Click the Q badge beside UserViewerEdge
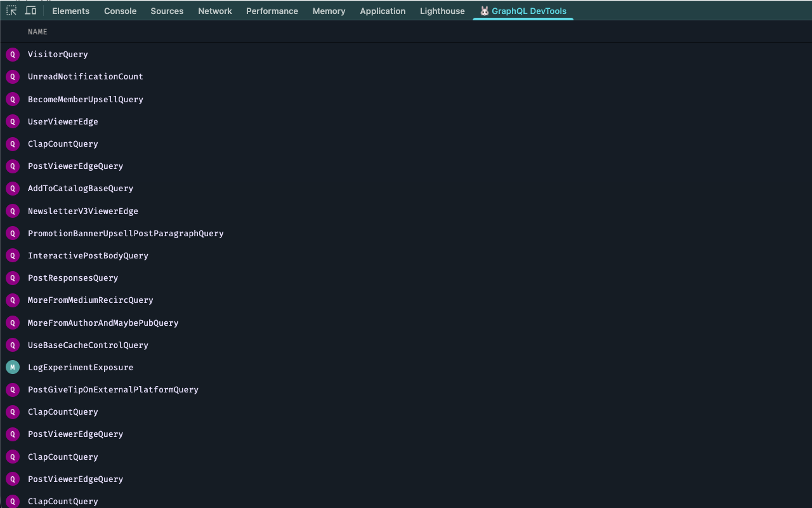Image resolution: width=812 pixels, height=508 pixels. click(x=13, y=121)
